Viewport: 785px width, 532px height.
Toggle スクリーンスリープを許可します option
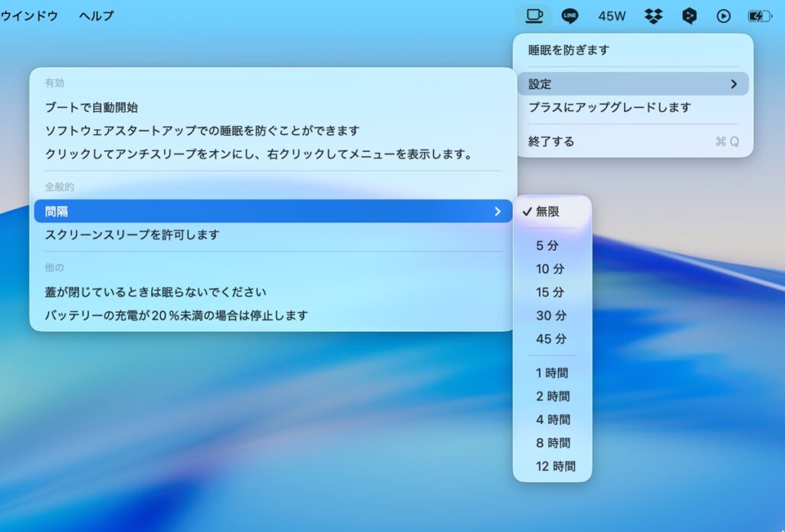coord(132,235)
